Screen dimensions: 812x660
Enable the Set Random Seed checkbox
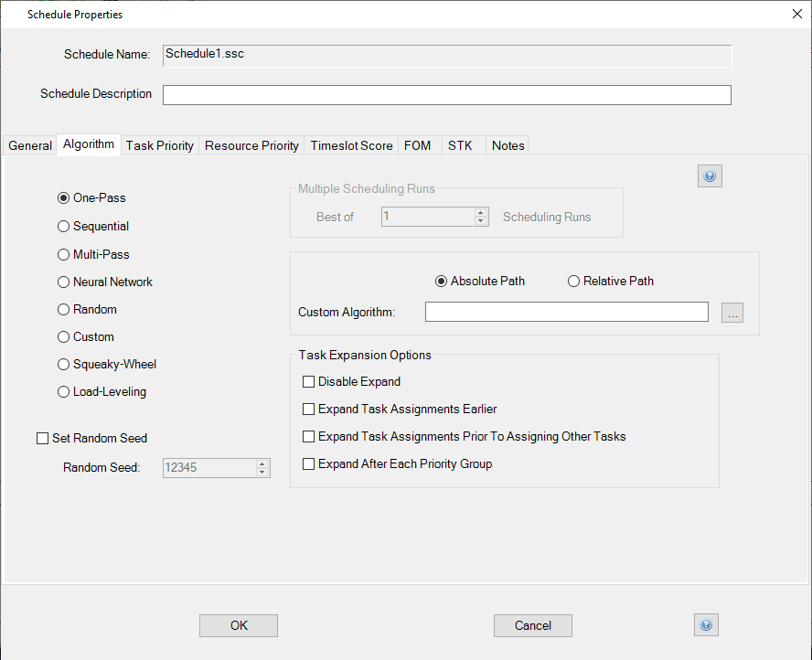coord(42,438)
